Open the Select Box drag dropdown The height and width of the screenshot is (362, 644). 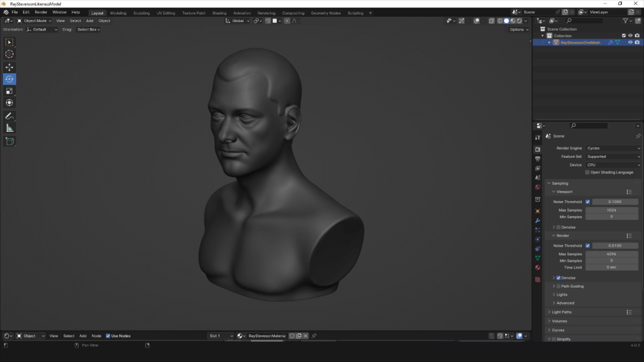pos(89,29)
